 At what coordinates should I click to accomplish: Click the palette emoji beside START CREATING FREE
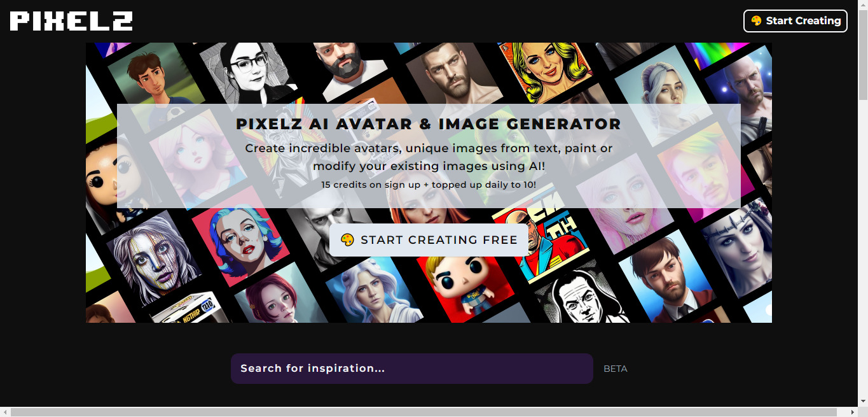tap(347, 240)
